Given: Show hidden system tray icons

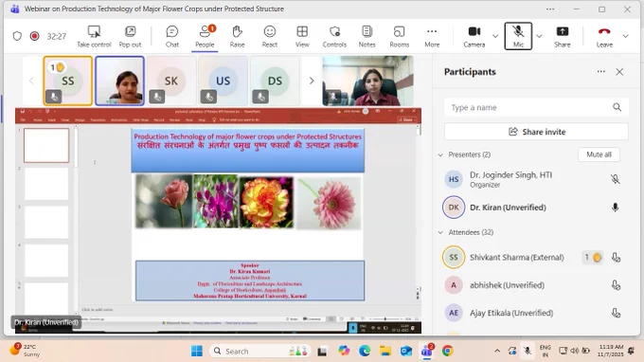Looking at the screenshot, I should (x=497, y=351).
